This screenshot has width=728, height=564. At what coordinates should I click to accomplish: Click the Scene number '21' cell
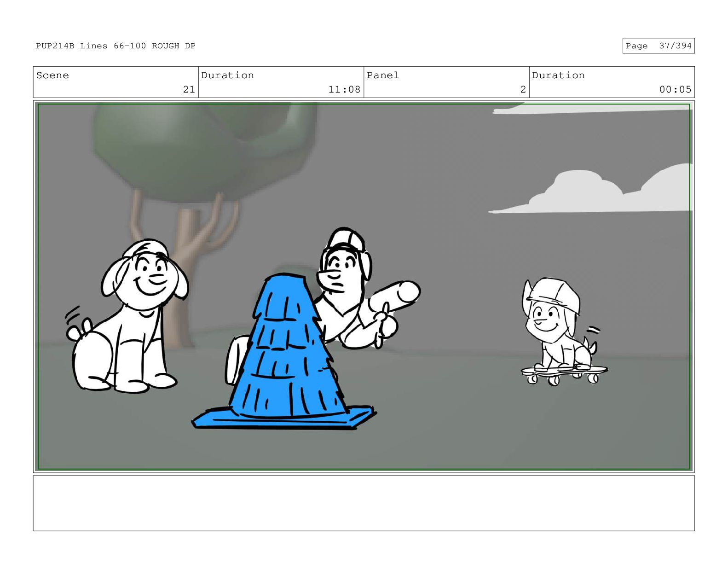click(116, 82)
